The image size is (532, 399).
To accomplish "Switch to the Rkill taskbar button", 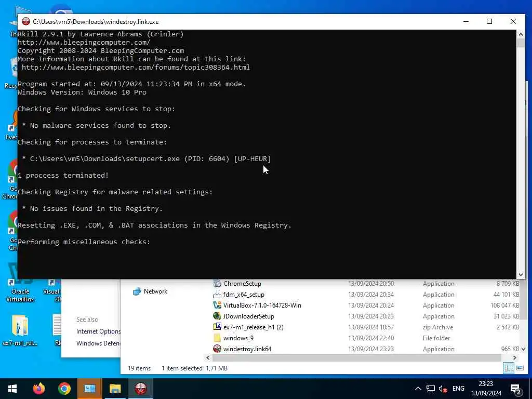I will (x=140, y=389).
